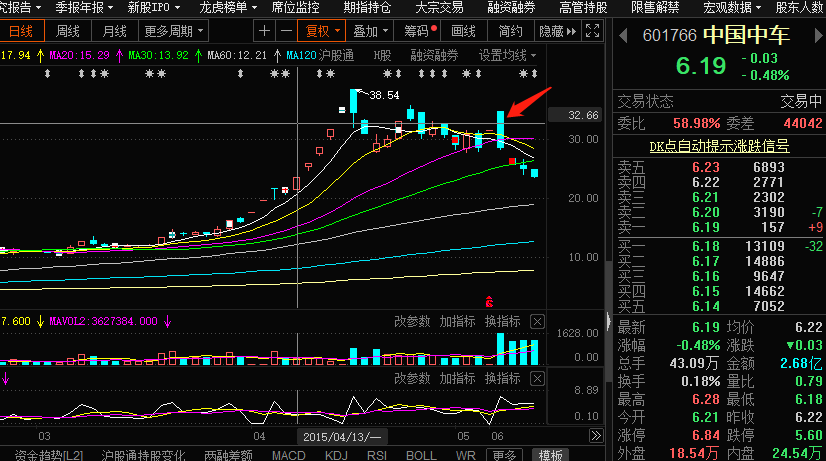The width and height of the screenshot is (826, 461).
Task: Click the zoom-in plus button
Action: tap(264, 31)
